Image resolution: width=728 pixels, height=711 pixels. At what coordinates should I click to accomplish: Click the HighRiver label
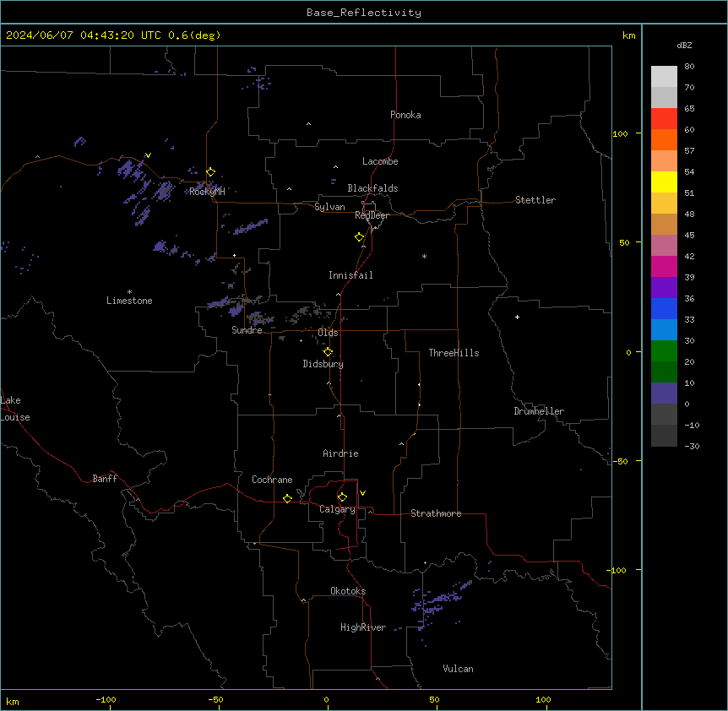click(x=363, y=627)
